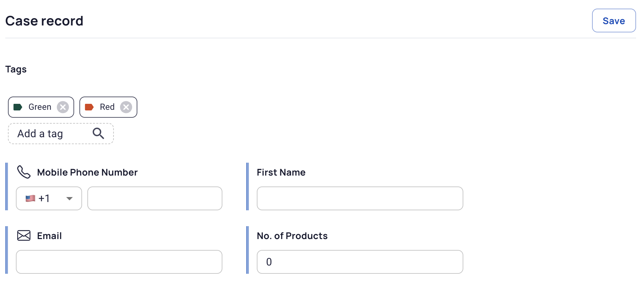This screenshot has height=287, width=644.
Task: Click the Tags section heading
Action: (16, 69)
